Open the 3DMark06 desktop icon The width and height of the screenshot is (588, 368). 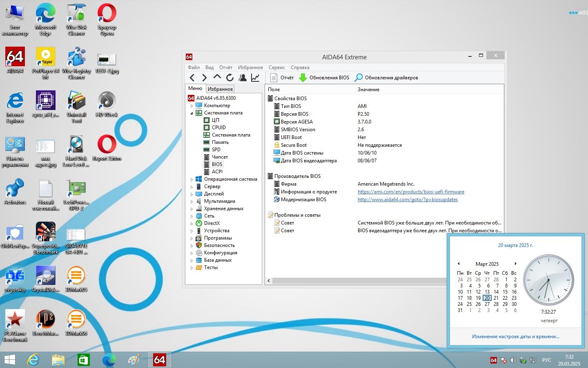pyautogui.click(x=76, y=323)
